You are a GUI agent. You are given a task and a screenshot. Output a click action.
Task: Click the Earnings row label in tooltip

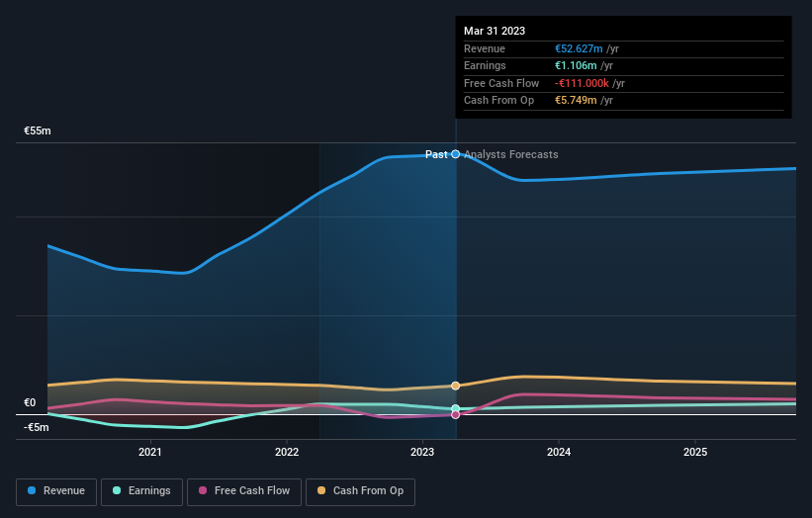pyautogui.click(x=485, y=65)
